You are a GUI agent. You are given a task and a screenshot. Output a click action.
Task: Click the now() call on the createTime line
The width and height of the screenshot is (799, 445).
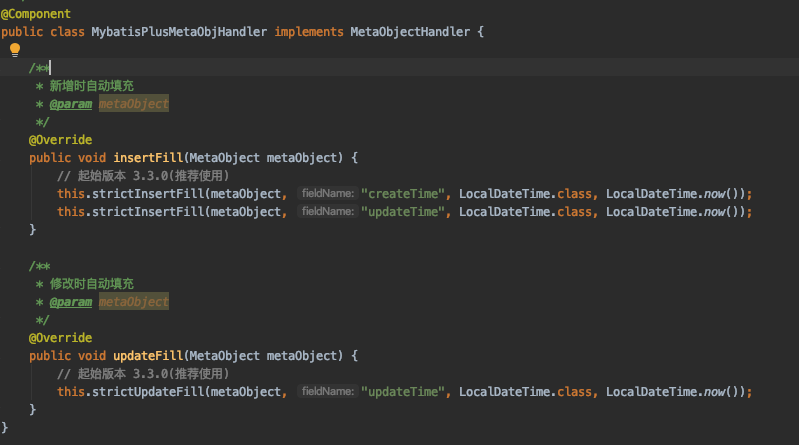(x=716, y=193)
